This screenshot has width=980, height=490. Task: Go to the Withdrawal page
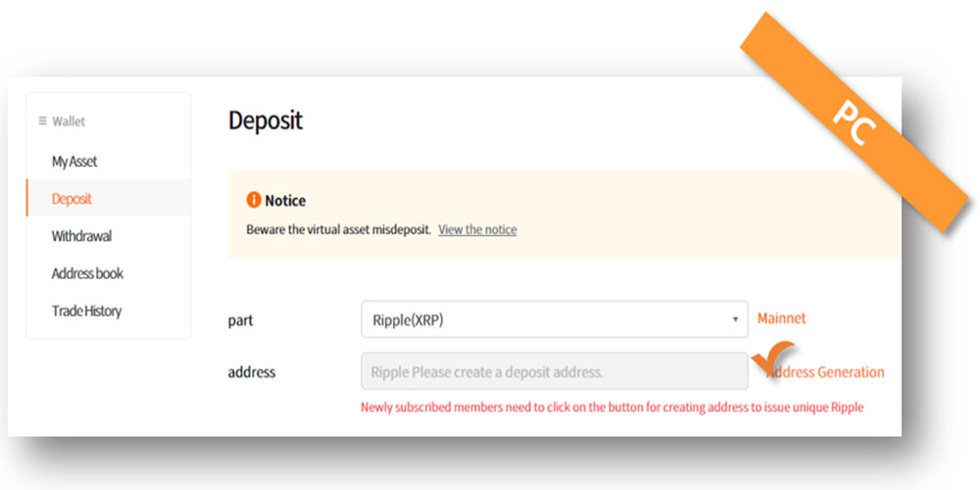tap(81, 236)
